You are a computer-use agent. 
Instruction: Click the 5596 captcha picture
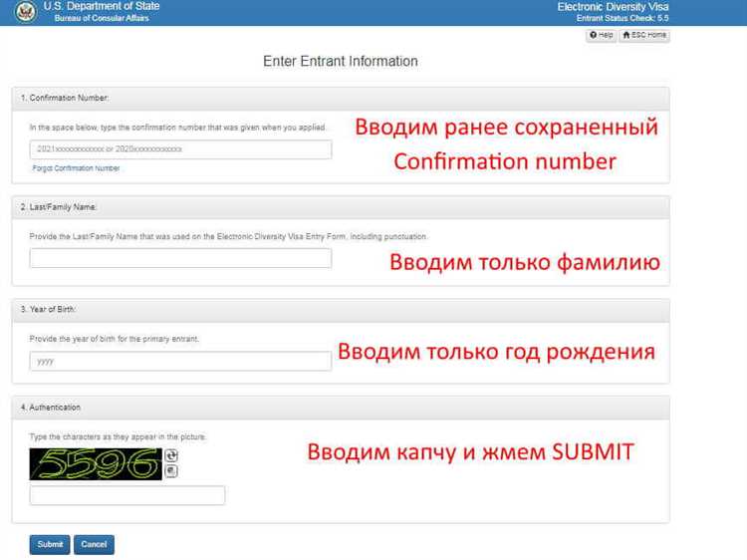96,464
